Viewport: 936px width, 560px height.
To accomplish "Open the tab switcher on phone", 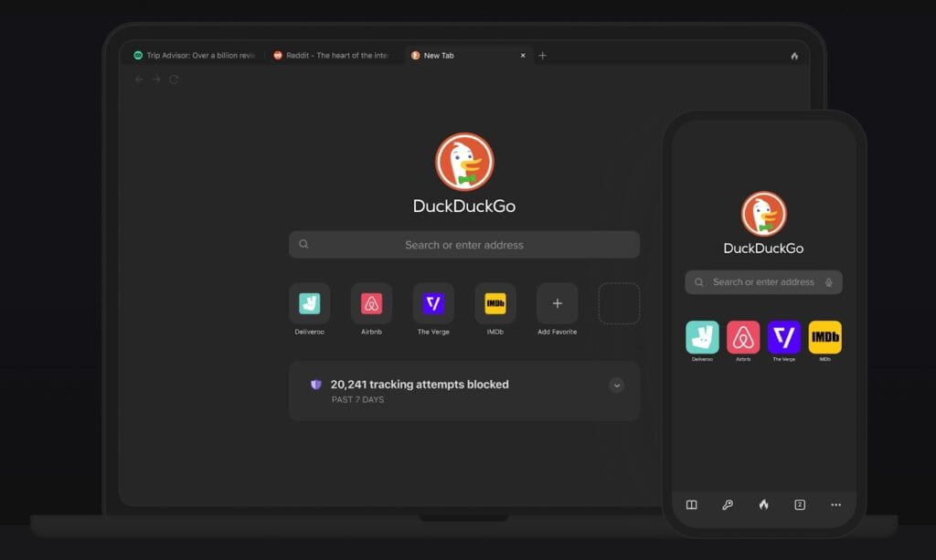I will point(800,504).
